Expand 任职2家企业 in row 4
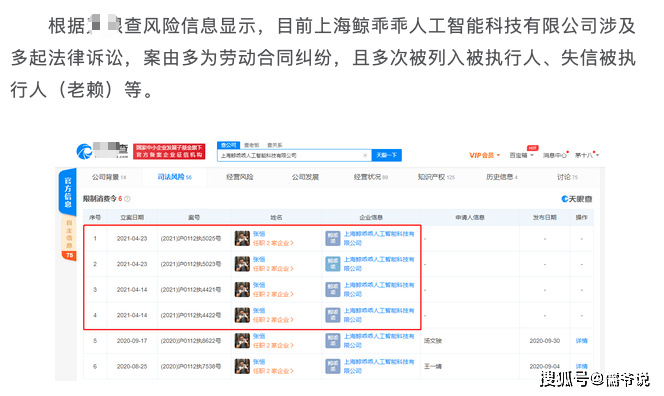The image size is (664, 396). 273,320
